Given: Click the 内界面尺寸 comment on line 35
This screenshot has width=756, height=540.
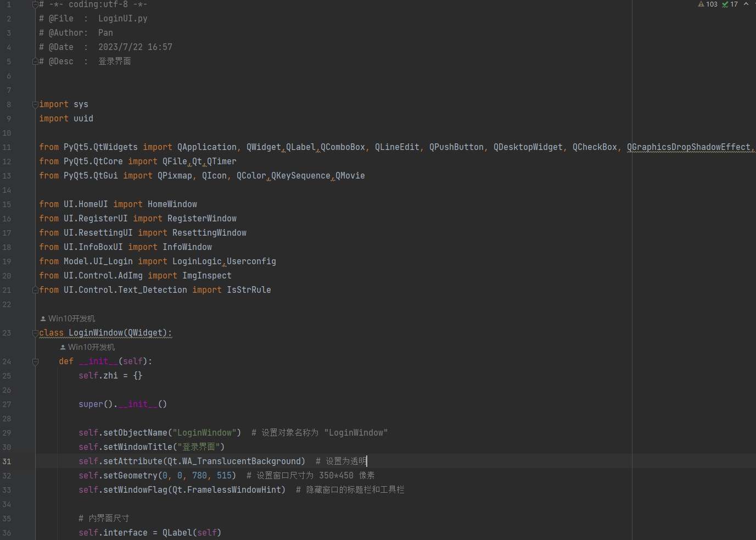Looking at the screenshot, I should point(104,519).
